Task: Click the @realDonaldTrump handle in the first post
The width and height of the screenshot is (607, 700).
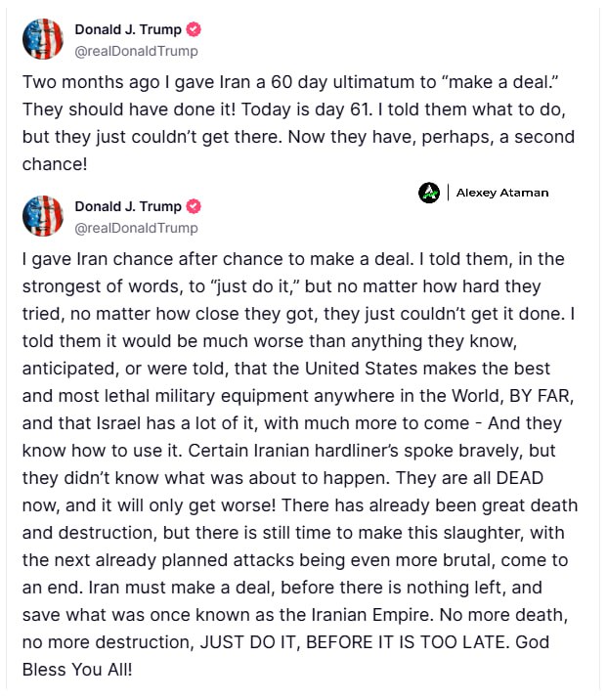Action: coord(136,52)
